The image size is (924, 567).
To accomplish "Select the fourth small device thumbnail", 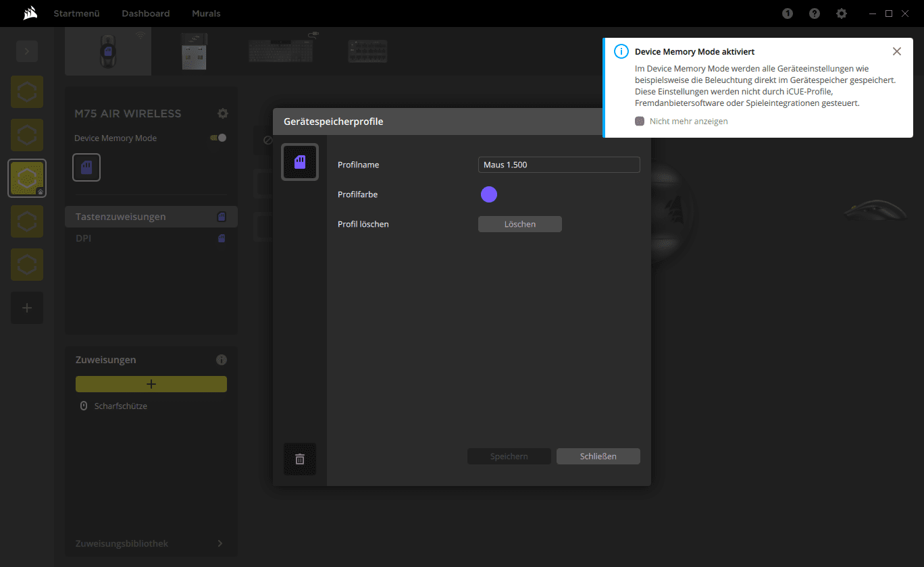I will tap(367, 51).
